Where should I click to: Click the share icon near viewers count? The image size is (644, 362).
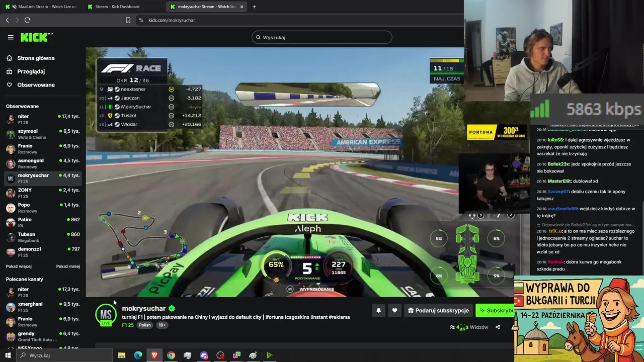(x=498, y=327)
